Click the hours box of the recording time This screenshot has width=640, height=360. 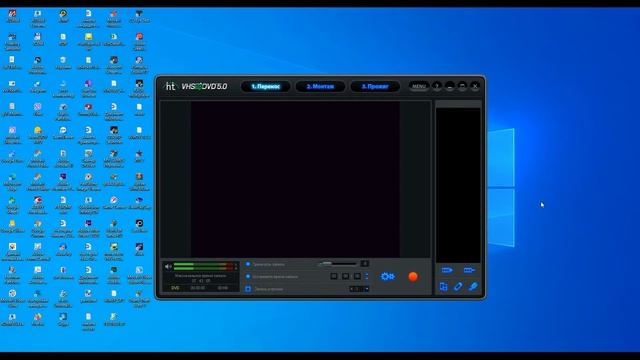pyautogui.click(x=334, y=276)
